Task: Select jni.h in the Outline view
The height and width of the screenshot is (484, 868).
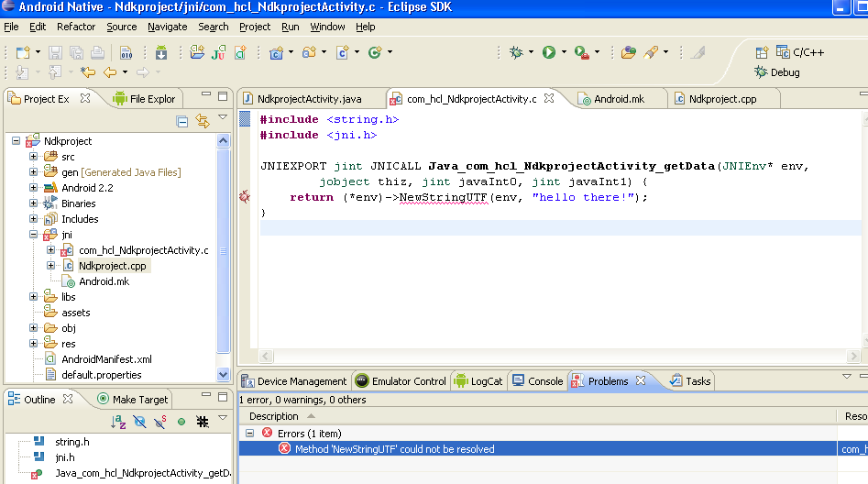Action: tap(65, 456)
